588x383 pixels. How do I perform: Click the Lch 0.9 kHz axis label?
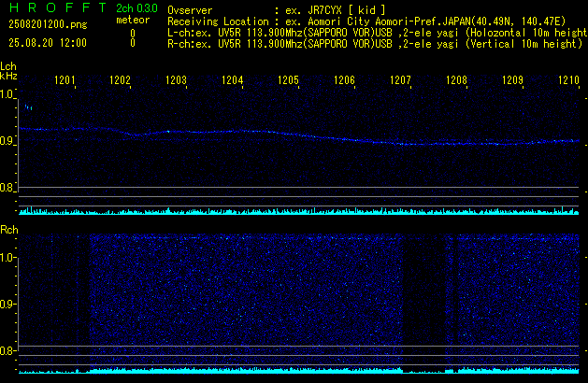click(x=7, y=141)
